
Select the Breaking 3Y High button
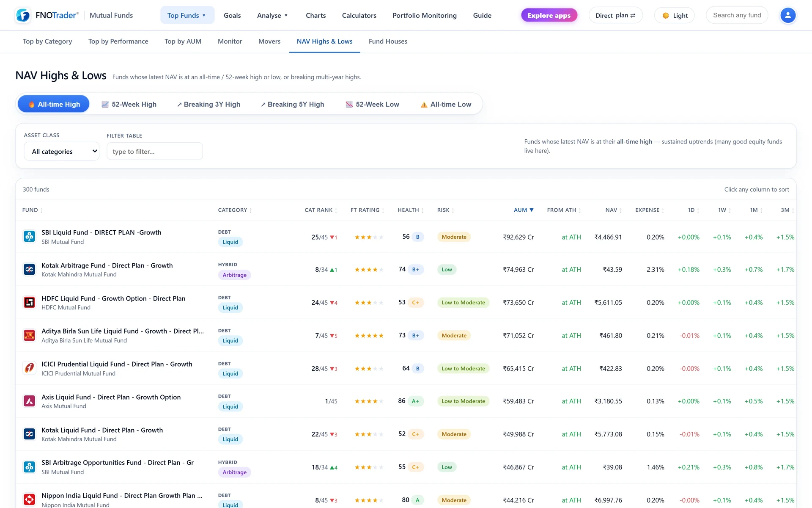pyautogui.click(x=208, y=104)
